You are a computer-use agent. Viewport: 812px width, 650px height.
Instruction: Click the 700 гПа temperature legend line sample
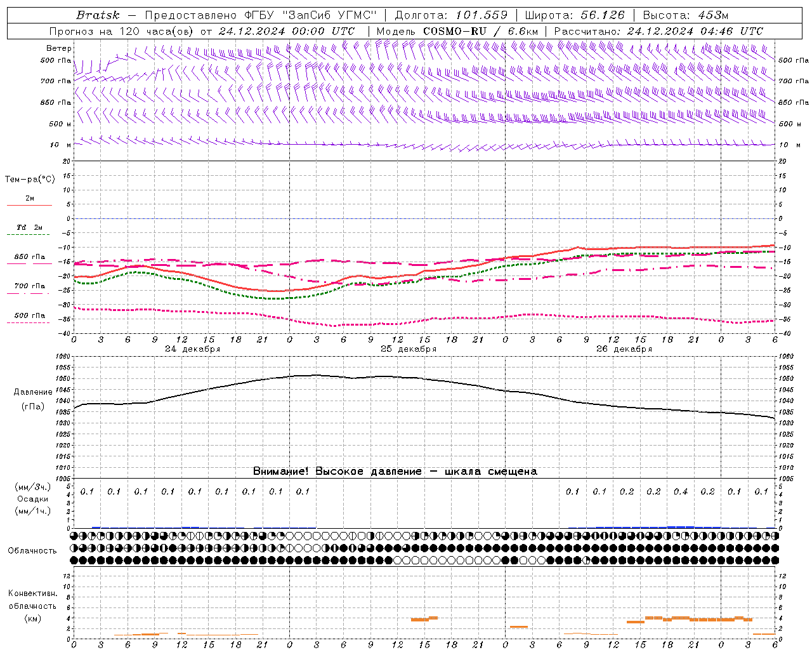tap(28, 294)
